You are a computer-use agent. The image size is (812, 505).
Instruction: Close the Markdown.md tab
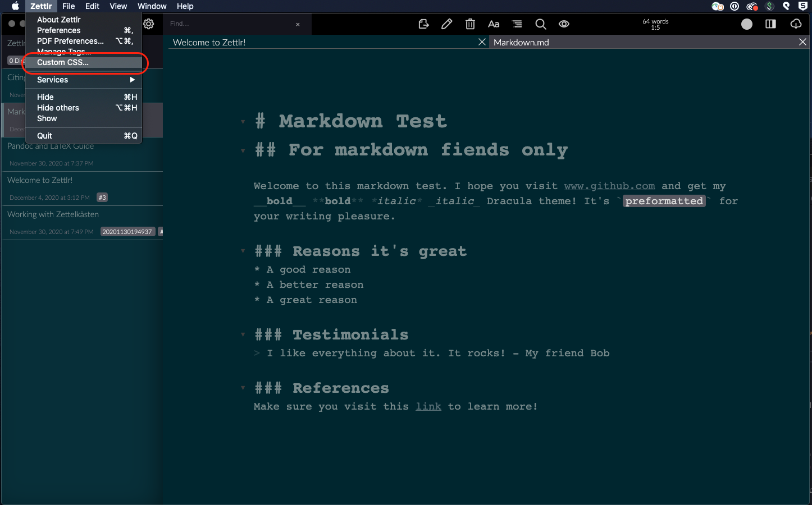802,42
